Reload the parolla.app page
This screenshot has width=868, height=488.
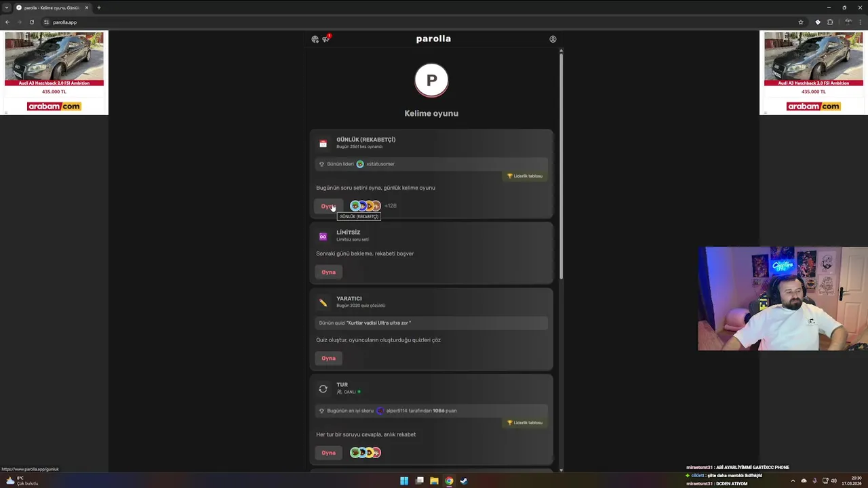32,22
